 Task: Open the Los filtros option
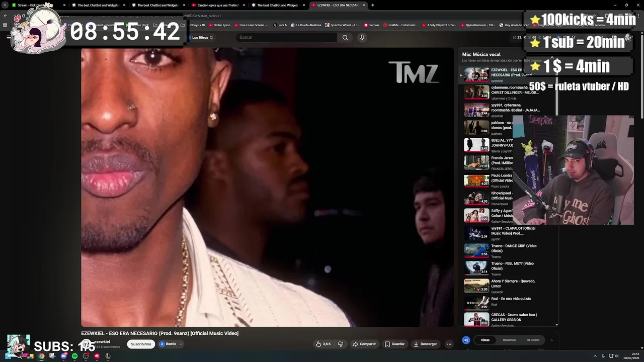point(202,37)
